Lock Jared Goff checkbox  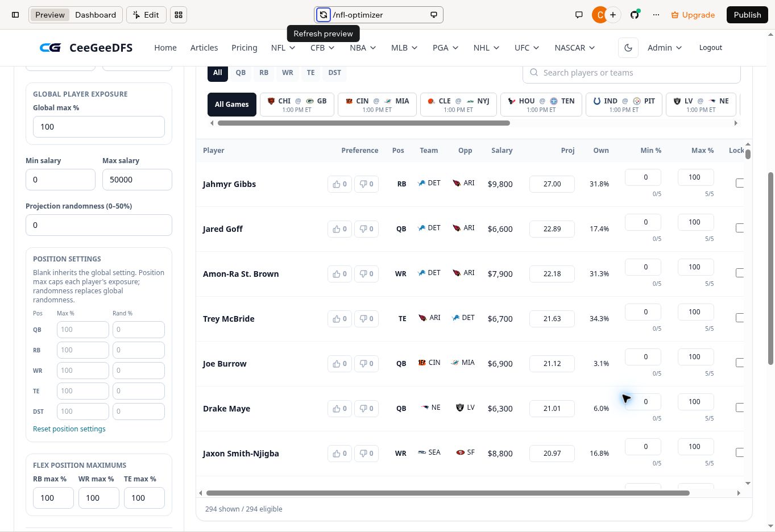click(740, 228)
